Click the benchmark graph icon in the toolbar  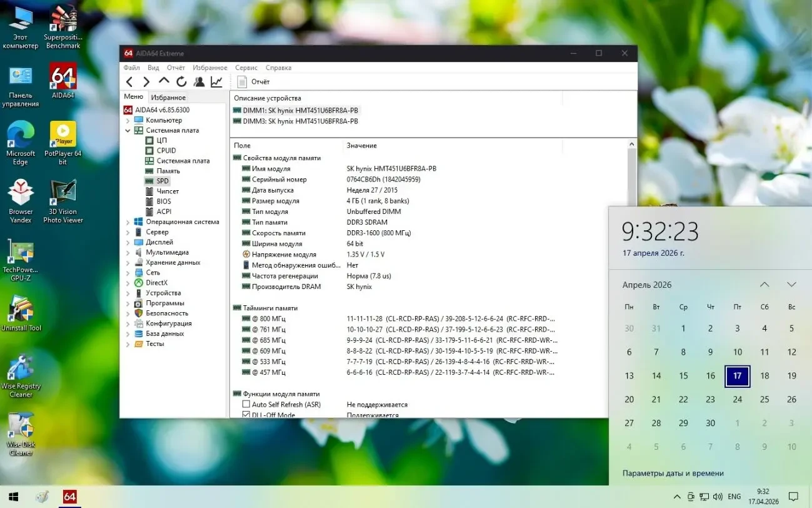tap(216, 81)
